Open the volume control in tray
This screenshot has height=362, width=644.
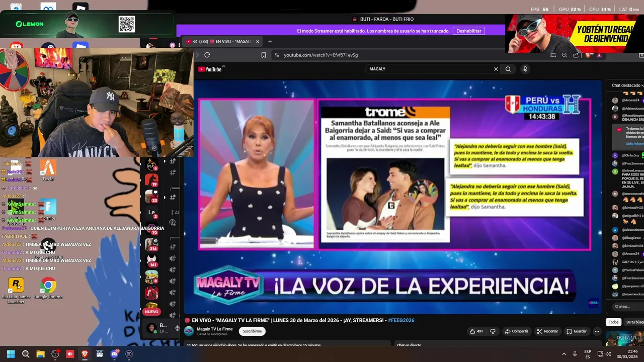[608, 354]
